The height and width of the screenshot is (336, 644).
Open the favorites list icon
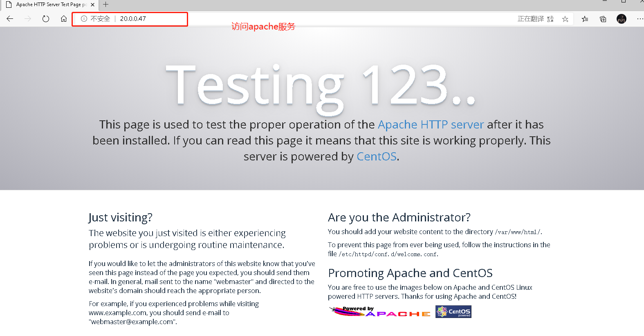tap(585, 19)
